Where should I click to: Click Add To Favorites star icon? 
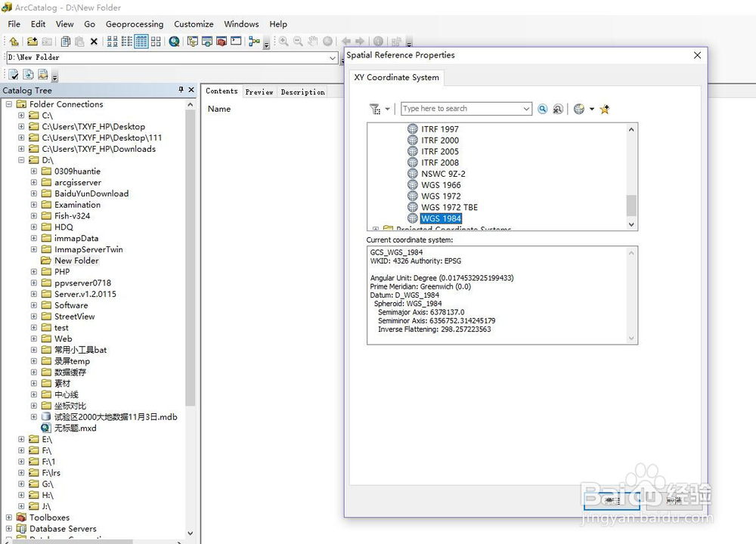pyautogui.click(x=605, y=109)
